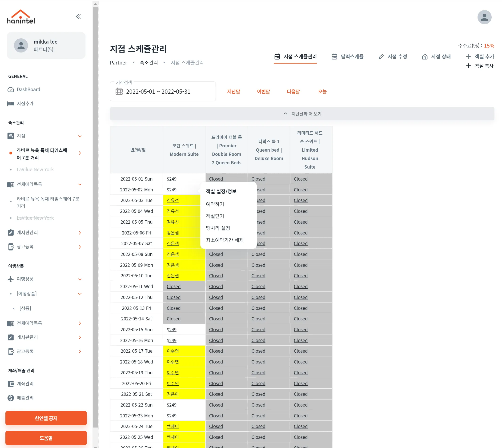The width and height of the screenshot is (502, 448).
Task: Click the airplane icon for 여행상품
Action: (11, 279)
